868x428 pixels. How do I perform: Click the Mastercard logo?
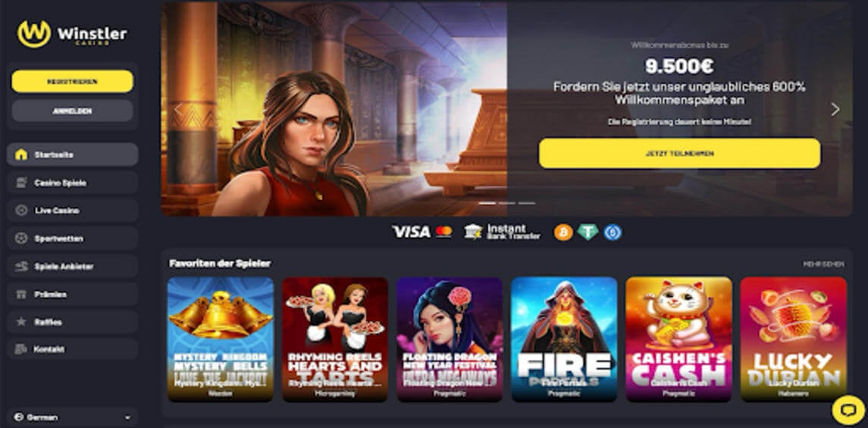(x=443, y=233)
